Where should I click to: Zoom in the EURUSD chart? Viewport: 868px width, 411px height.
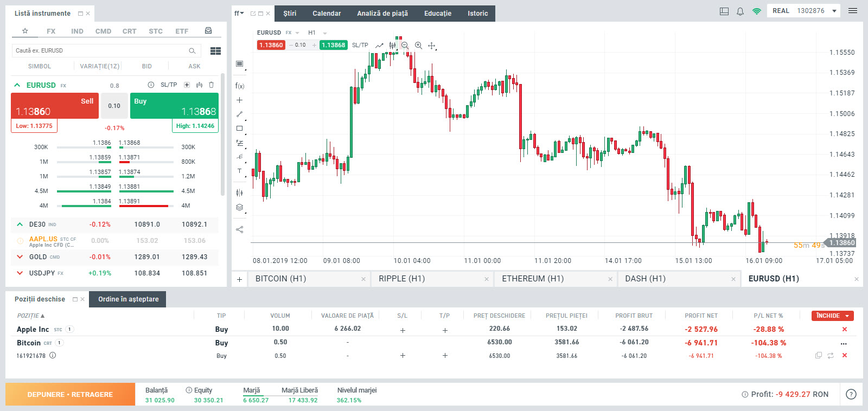418,46
